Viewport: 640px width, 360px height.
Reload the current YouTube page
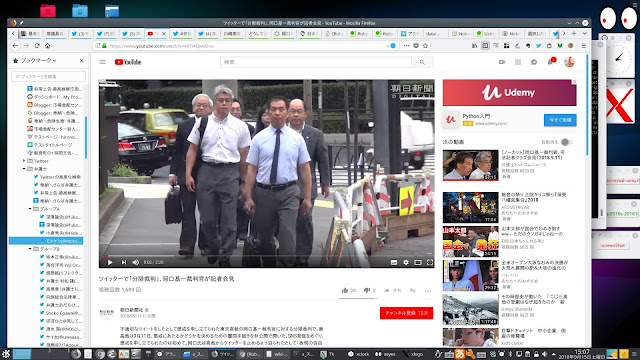tap(37, 46)
